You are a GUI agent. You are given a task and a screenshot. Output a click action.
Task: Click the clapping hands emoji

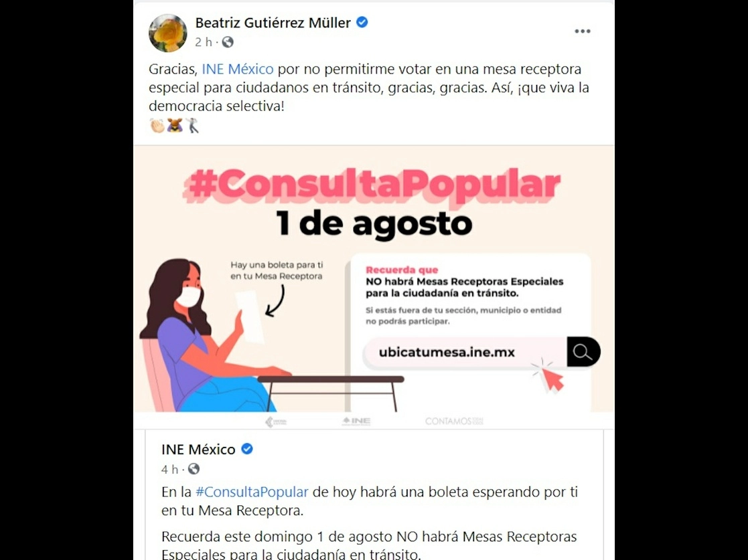(157, 125)
